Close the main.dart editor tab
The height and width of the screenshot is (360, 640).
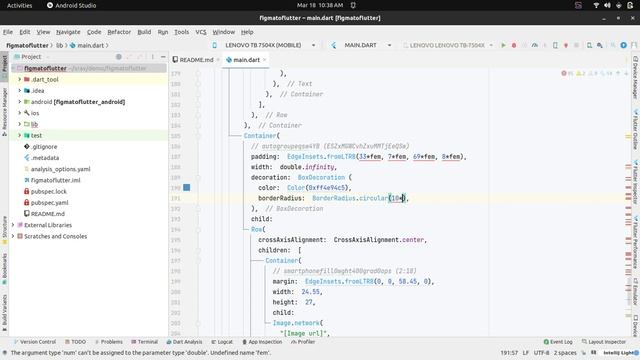click(x=264, y=60)
